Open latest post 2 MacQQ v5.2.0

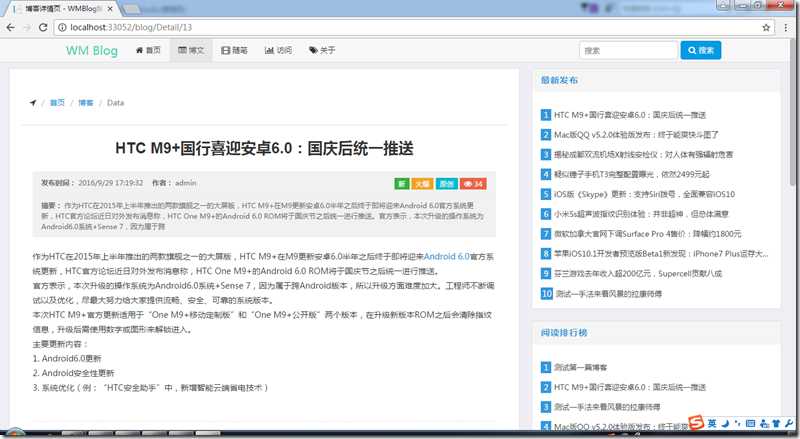pyautogui.click(x=636, y=135)
